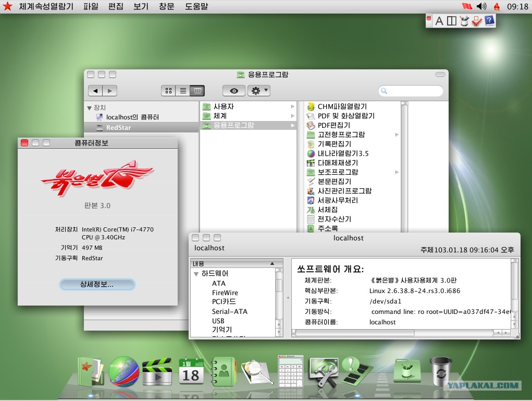Switch file browser to column view
The height and width of the screenshot is (401, 532).
coord(197,91)
